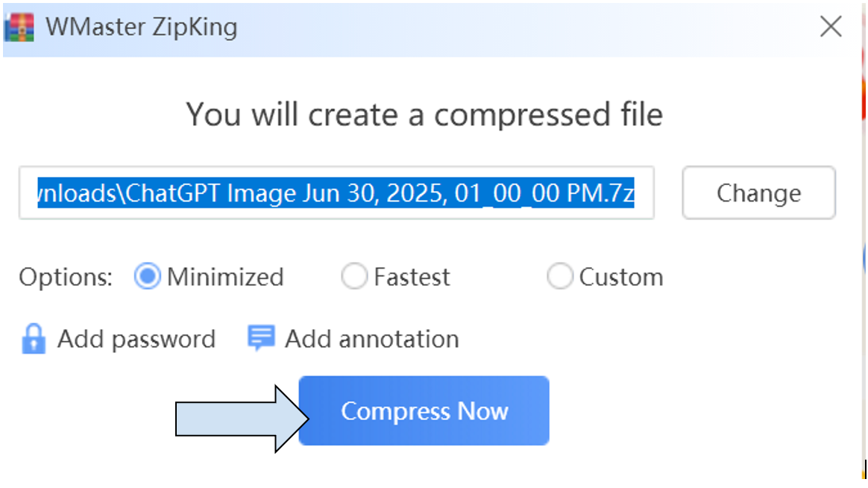Viewport: 868px width, 488px height.
Task: Click the Custom option label text
Action: (620, 278)
